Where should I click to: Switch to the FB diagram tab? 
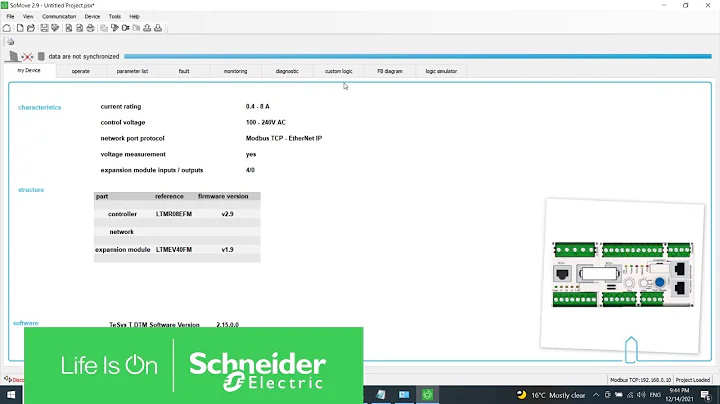[390, 71]
